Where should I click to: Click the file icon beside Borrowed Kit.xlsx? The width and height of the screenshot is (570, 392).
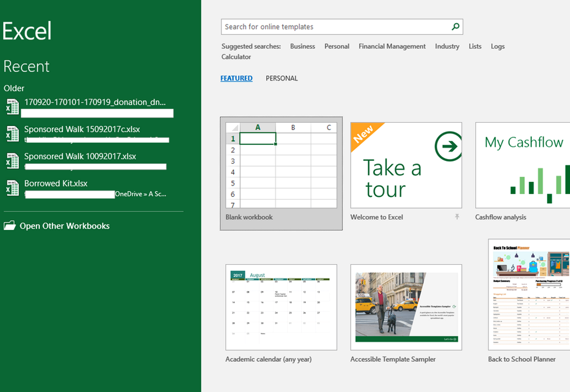[x=12, y=188]
